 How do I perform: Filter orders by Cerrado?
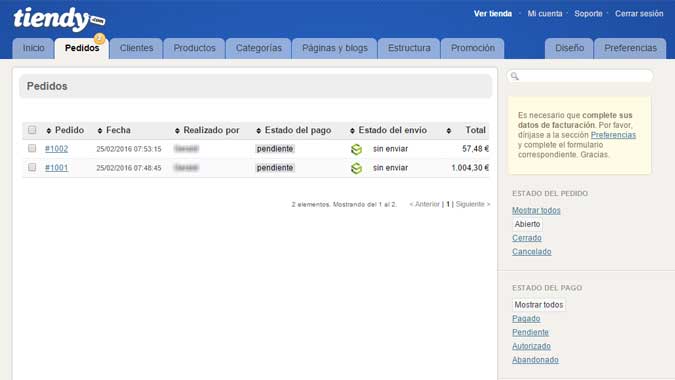[527, 238]
